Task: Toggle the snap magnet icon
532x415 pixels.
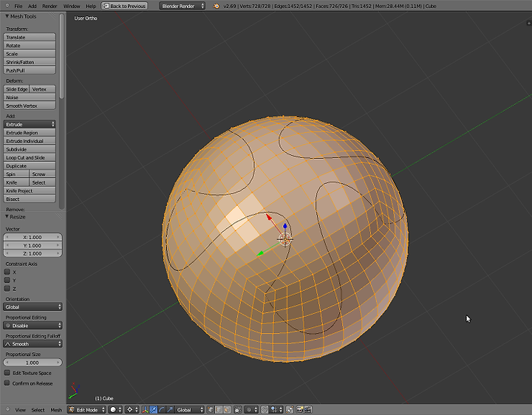Action: coord(265,410)
